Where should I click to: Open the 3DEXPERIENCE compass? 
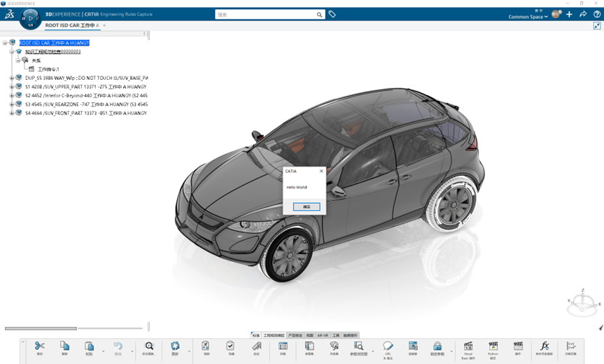coord(30,18)
